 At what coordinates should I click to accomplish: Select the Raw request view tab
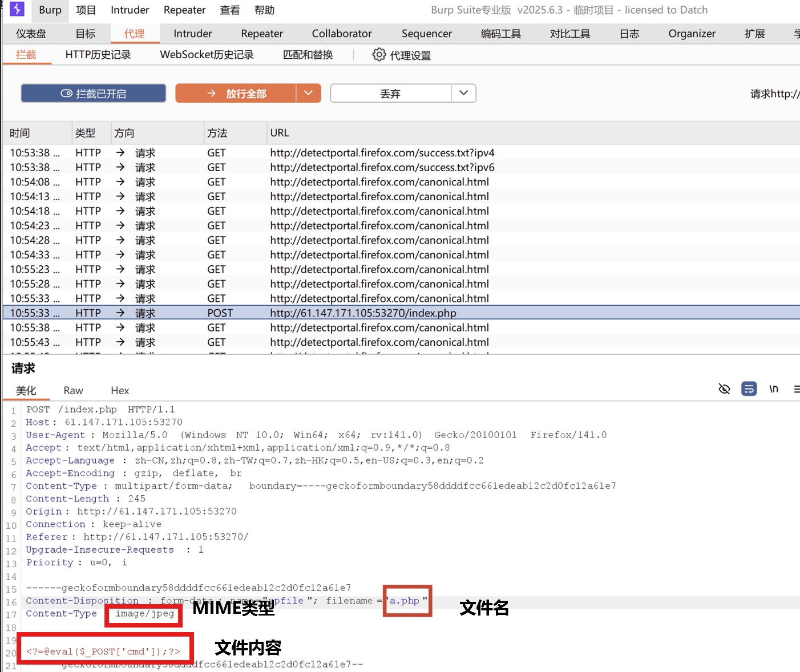coord(73,390)
